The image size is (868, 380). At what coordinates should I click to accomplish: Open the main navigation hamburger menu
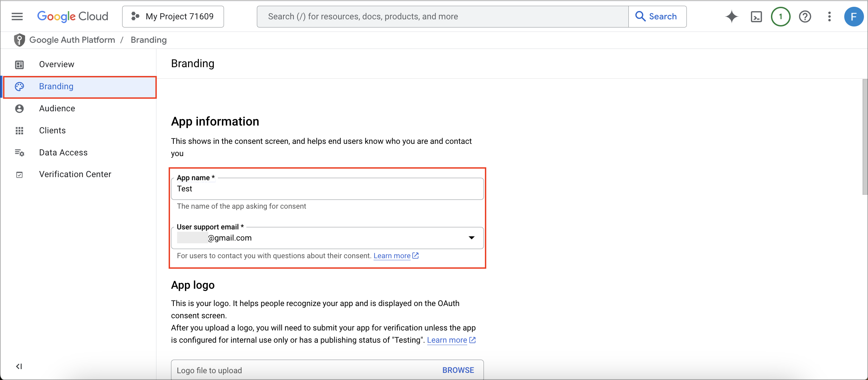17,16
